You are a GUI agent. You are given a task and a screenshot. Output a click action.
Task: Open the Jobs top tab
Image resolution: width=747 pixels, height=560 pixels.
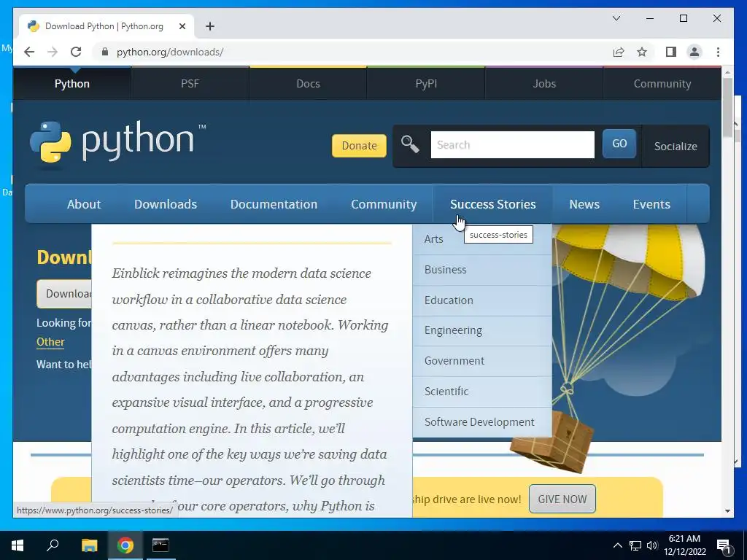pos(544,84)
